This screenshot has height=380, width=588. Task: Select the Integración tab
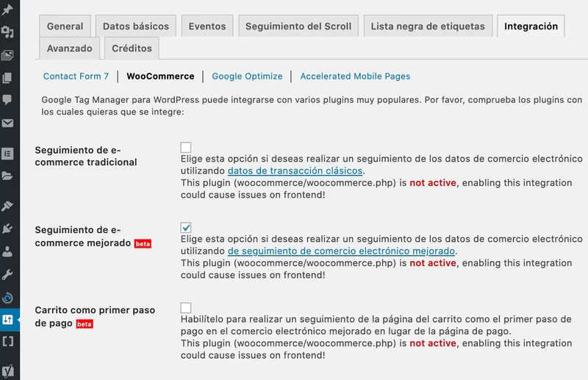click(531, 26)
